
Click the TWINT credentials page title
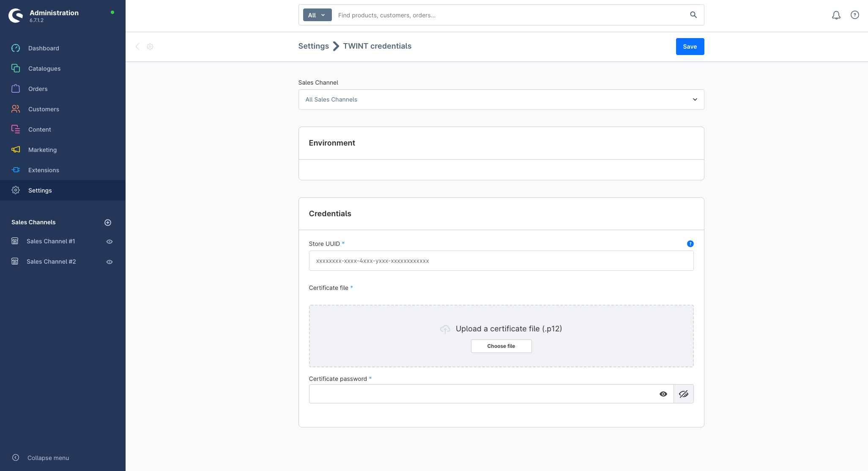tap(377, 46)
